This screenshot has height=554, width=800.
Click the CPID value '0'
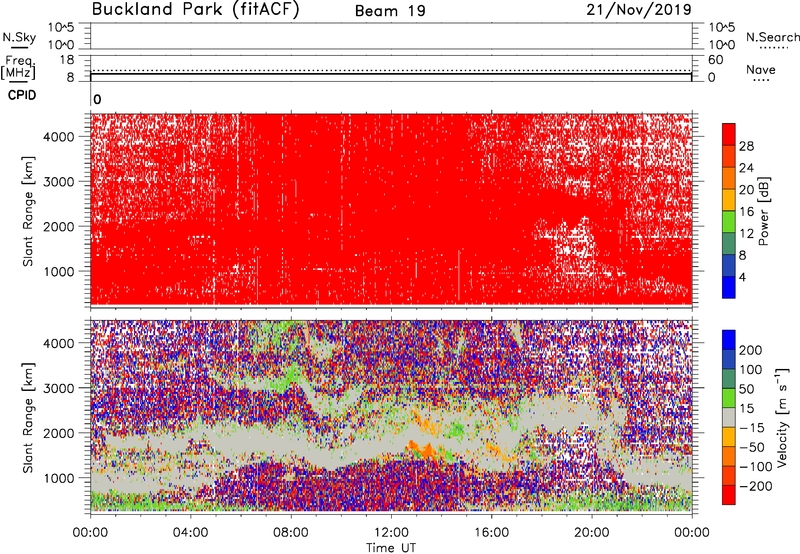97,99
